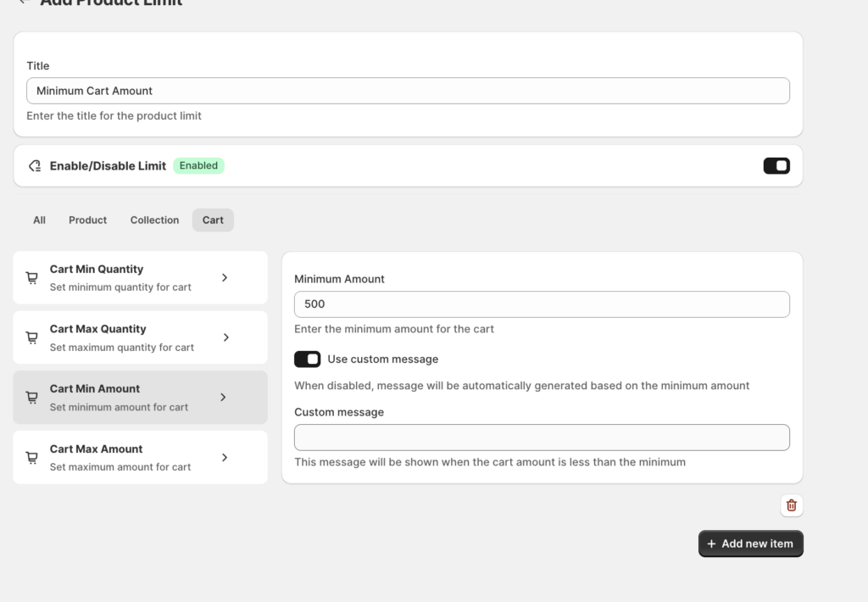Viewport: 868px width, 602px height.
Task: Click the cart icon beside Cart Max Amount
Action: (32, 458)
